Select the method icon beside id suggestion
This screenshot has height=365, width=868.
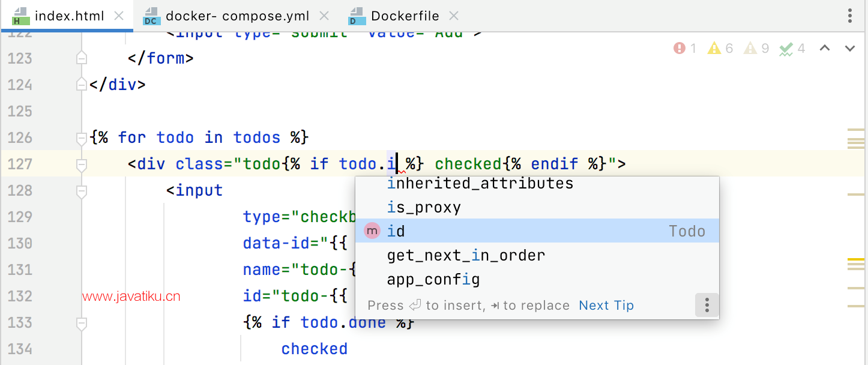click(x=372, y=231)
